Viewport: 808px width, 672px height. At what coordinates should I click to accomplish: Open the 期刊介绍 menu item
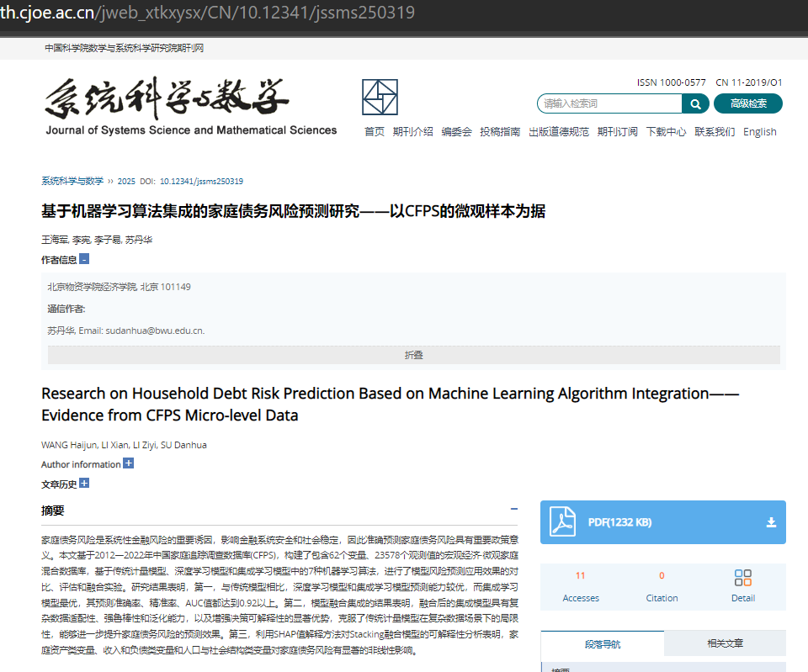pyautogui.click(x=412, y=132)
